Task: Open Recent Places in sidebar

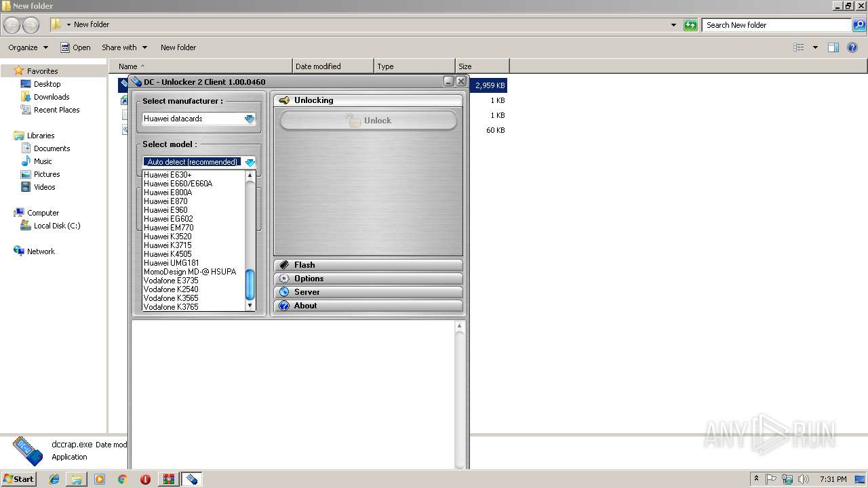Action: (50, 110)
